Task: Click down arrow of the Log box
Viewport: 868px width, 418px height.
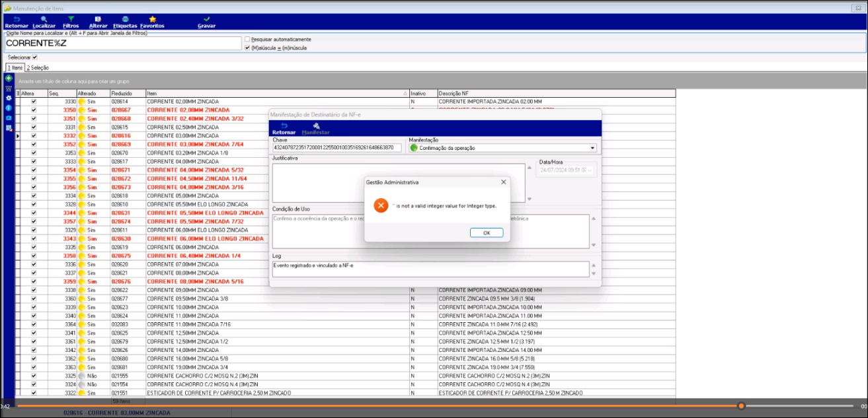Action: tap(593, 273)
